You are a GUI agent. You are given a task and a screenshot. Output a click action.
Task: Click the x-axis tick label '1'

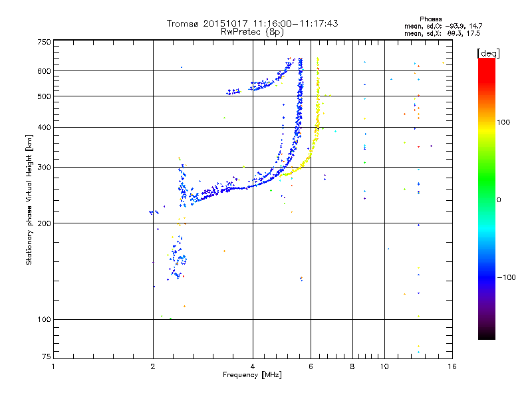(53, 366)
